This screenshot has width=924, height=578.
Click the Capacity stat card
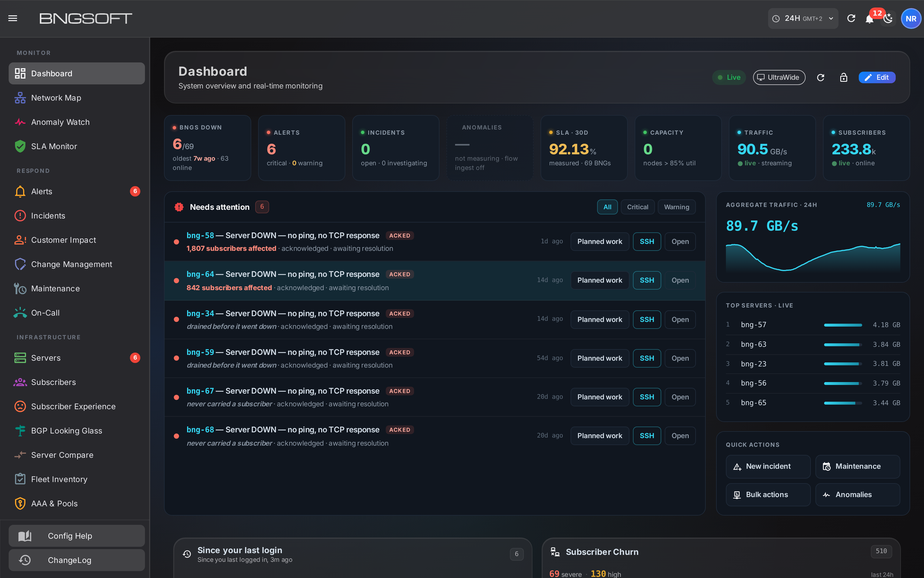[x=678, y=148]
